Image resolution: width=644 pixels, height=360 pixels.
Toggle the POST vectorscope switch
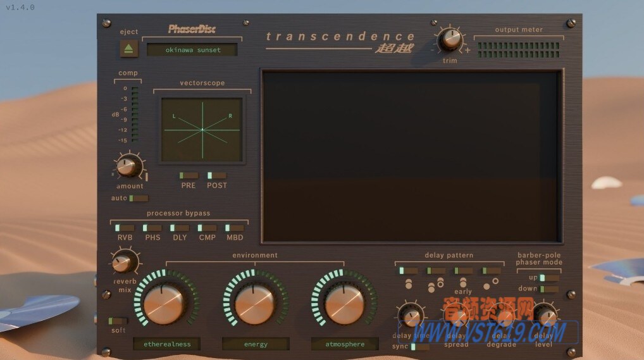(216, 175)
